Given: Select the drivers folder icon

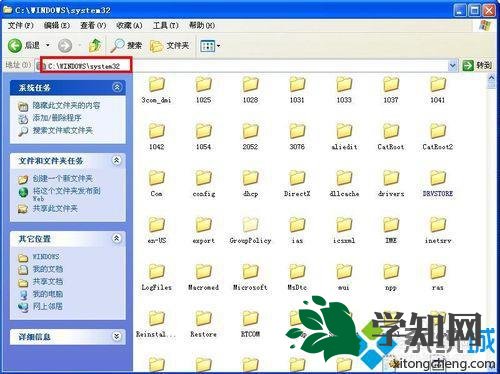Looking at the screenshot, I should [391, 178].
